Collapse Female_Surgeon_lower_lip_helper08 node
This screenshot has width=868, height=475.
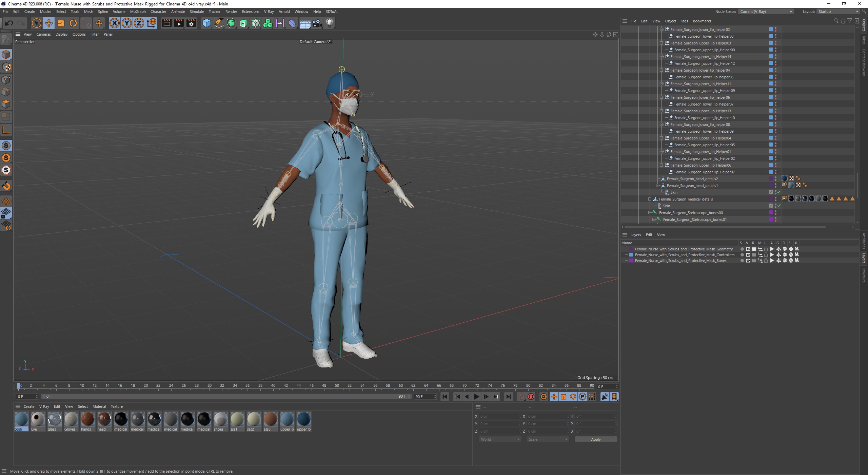click(662, 125)
